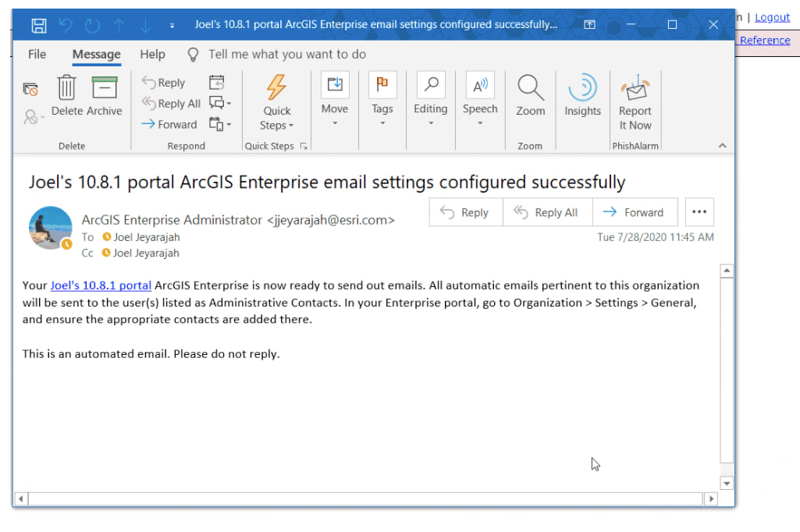Open the Speech read-aloud menu
Viewport: 800px width, 532px height.
[480, 100]
